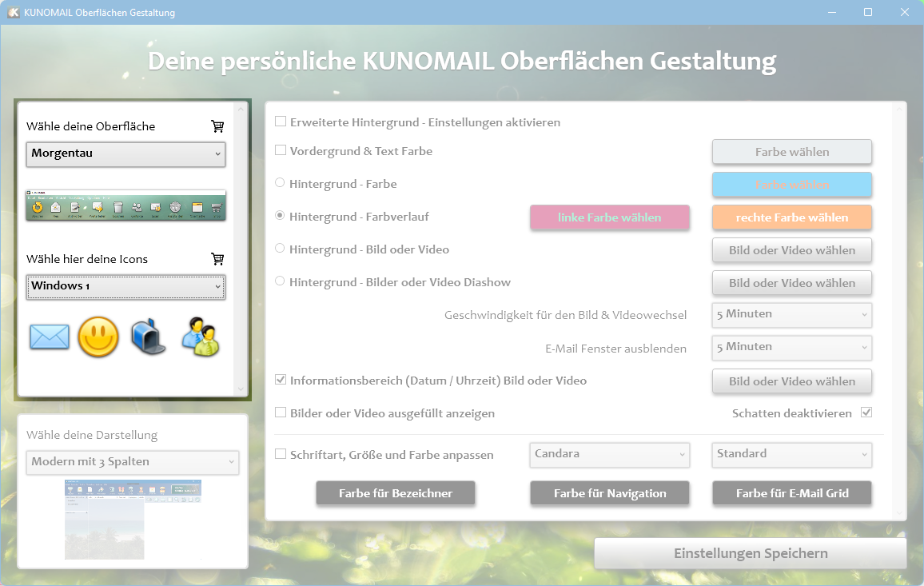
Task: Click Bild oder Video wählen for Hintergrund Bild
Action: [x=792, y=250]
